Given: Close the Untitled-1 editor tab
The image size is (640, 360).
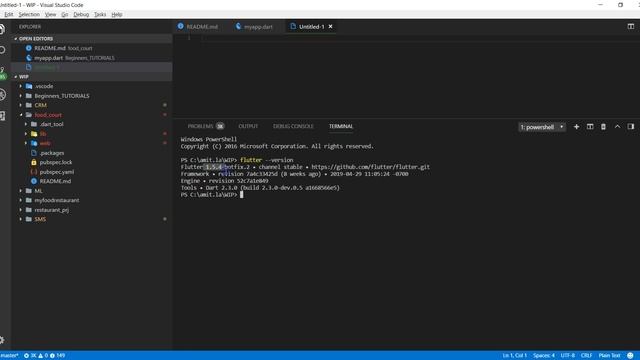Looking at the screenshot, I should tap(330, 27).
